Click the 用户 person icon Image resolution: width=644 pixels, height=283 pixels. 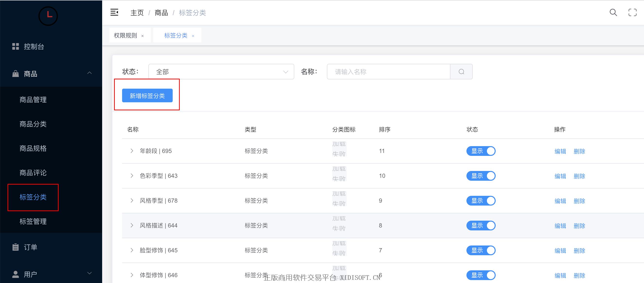(x=16, y=274)
